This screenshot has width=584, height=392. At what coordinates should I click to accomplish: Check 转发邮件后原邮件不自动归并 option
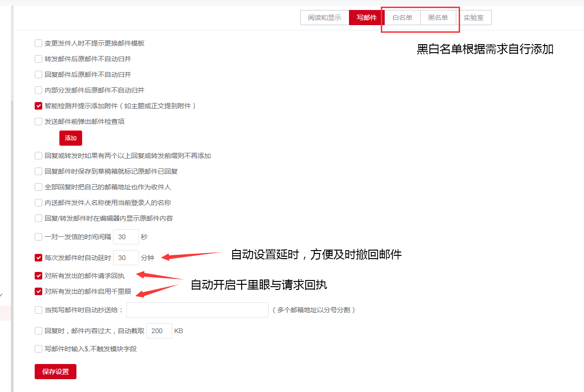point(38,59)
